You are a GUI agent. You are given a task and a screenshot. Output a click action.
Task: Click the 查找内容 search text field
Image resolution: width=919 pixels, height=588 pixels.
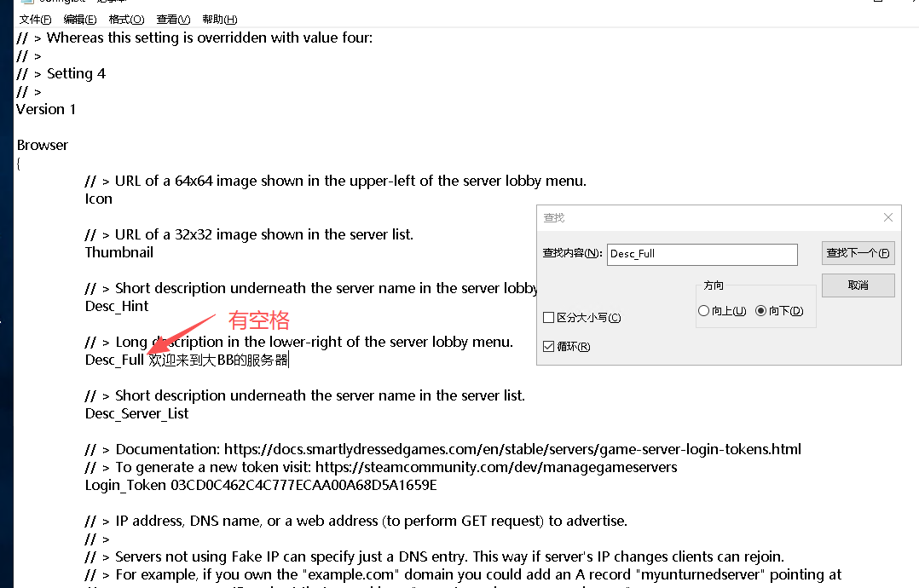[x=702, y=254]
